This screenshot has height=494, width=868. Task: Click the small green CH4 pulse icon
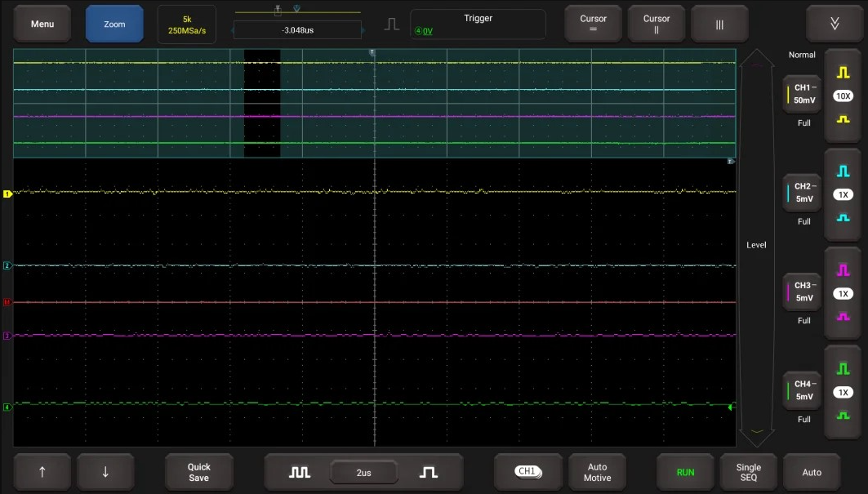pyautogui.click(x=844, y=416)
